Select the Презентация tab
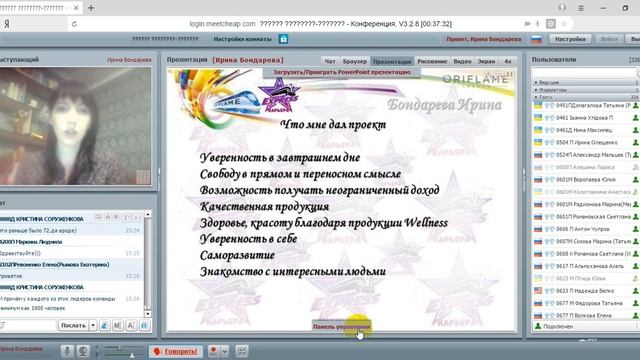The height and width of the screenshot is (360, 640). coord(392,61)
